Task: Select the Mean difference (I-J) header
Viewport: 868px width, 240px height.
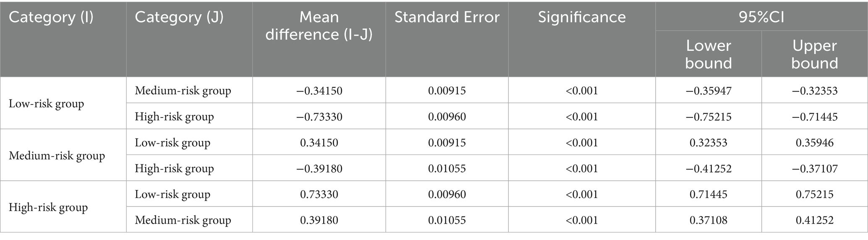Action: point(319,26)
